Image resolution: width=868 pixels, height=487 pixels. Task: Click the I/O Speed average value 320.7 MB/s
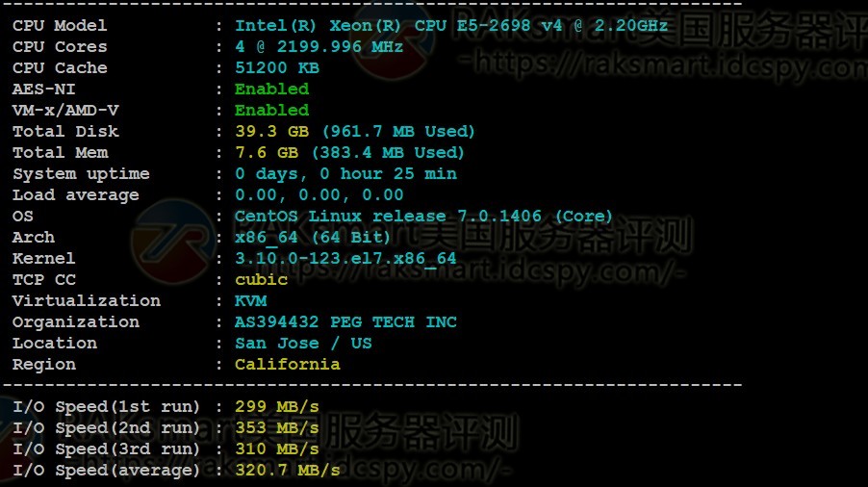click(x=288, y=470)
